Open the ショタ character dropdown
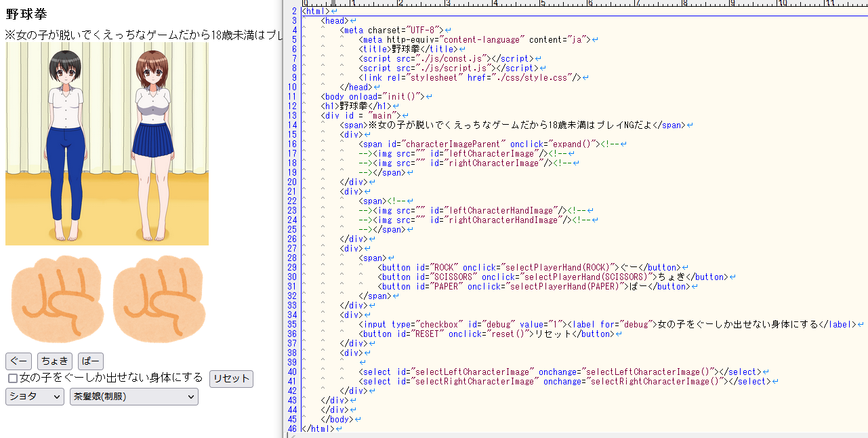 tap(35, 397)
